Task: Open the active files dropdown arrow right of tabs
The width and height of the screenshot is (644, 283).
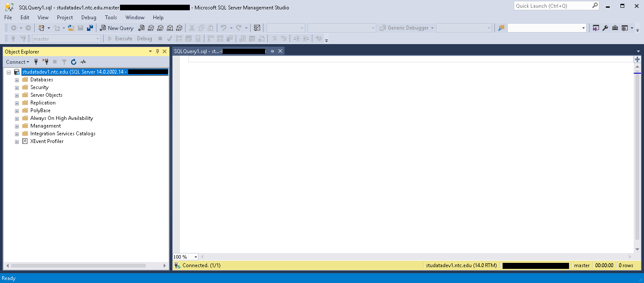Action: point(638,51)
